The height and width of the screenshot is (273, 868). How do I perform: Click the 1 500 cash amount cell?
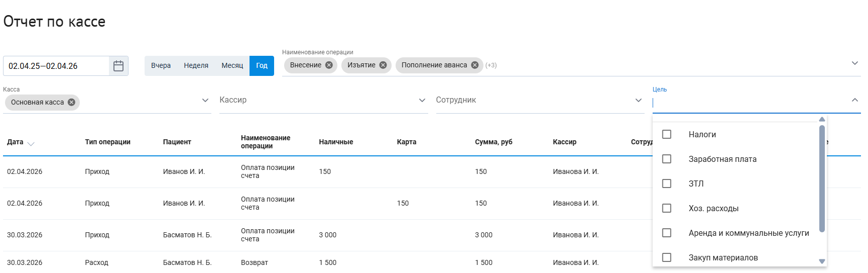[328, 262]
